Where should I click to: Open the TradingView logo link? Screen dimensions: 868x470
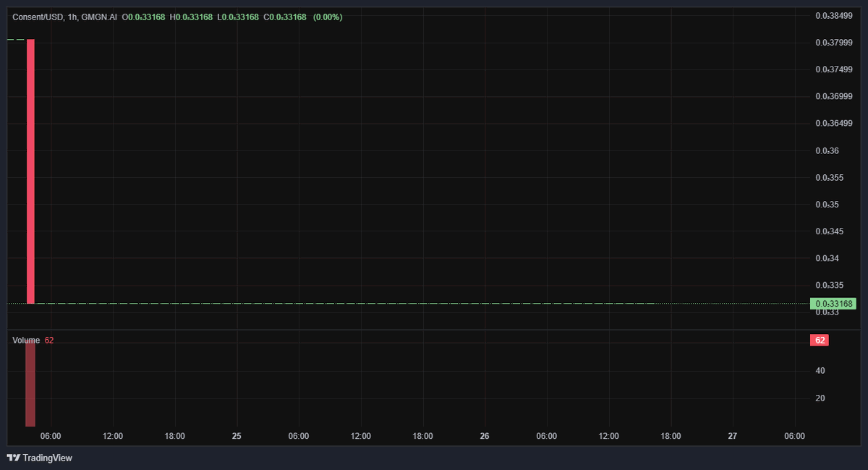(x=40, y=458)
